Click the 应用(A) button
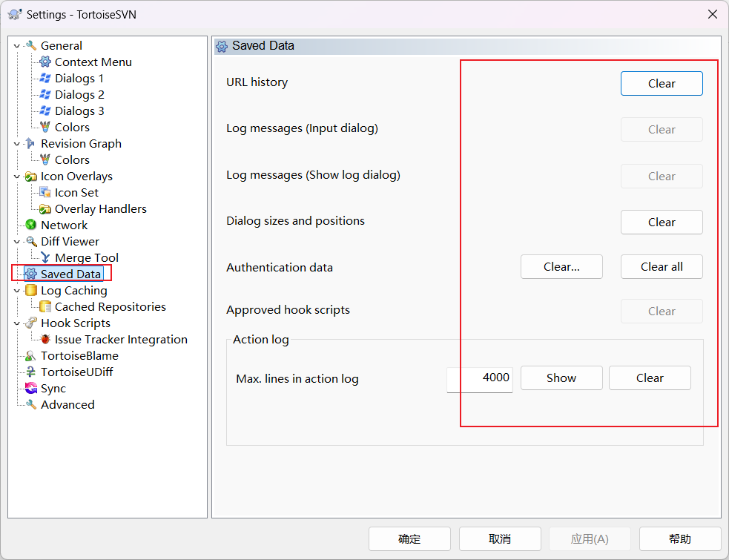This screenshot has height=560, width=729. click(590, 538)
